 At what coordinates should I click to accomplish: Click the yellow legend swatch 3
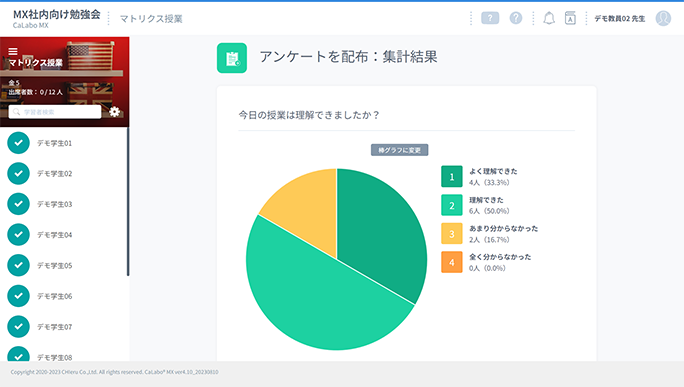coord(451,233)
